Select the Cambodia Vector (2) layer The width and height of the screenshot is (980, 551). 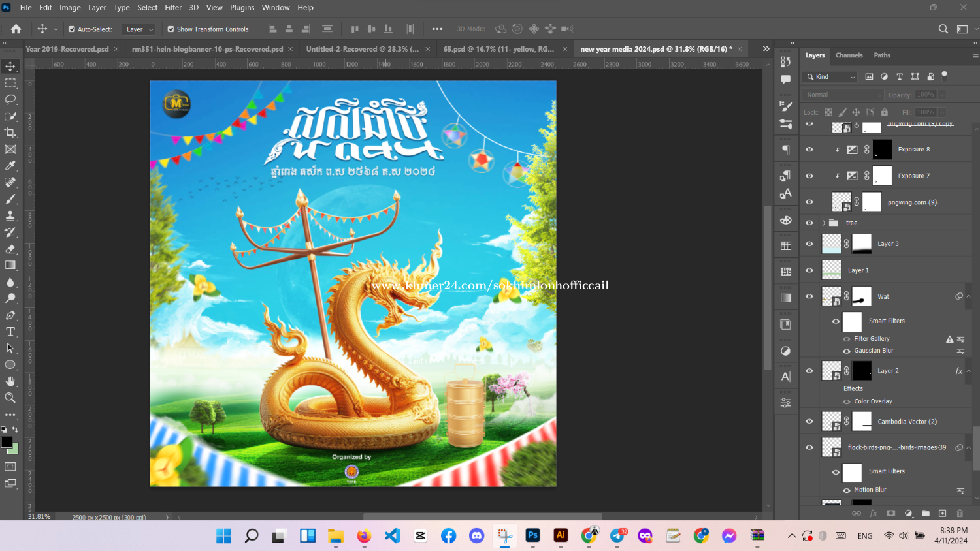907,422
